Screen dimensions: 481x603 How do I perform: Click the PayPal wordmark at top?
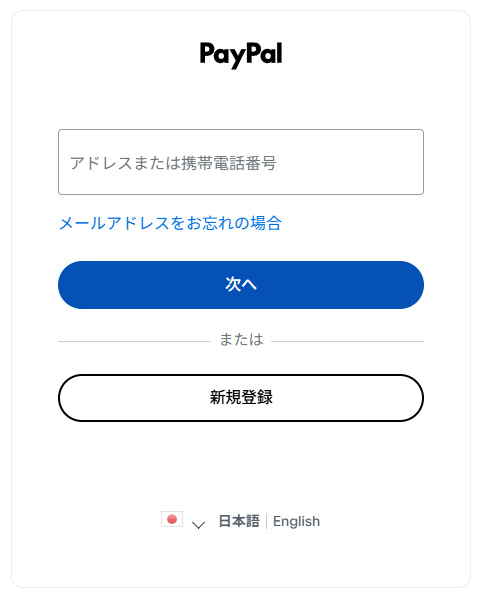241,55
